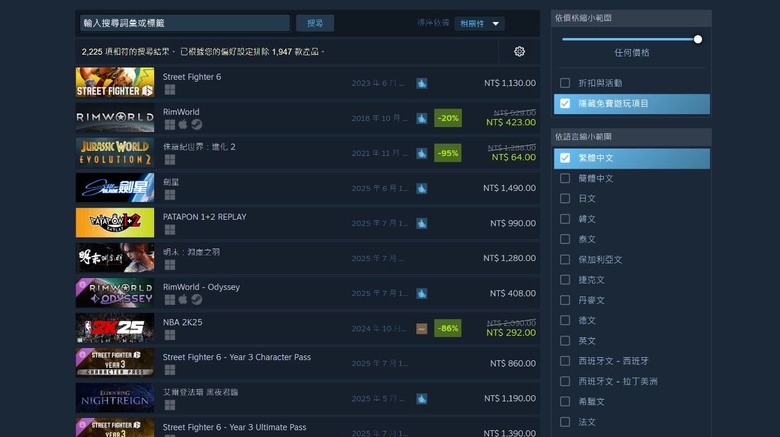Collapse the 依價格縮小範圍 filter header
The image size is (780, 437).
[632, 18]
